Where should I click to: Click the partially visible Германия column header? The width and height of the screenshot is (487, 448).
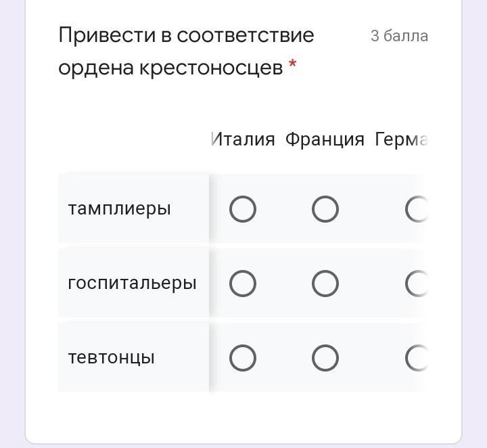click(402, 139)
